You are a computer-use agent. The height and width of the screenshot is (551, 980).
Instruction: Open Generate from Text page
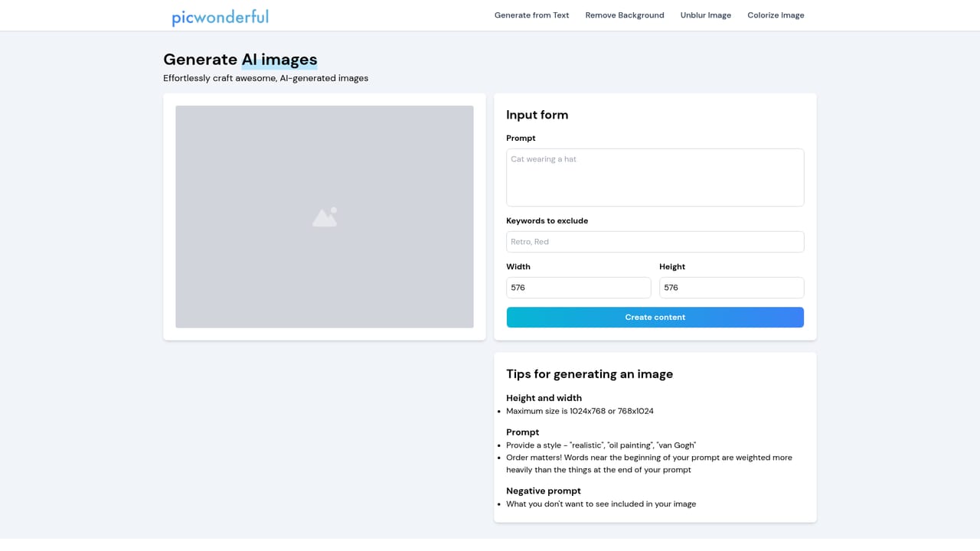pos(531,15)
